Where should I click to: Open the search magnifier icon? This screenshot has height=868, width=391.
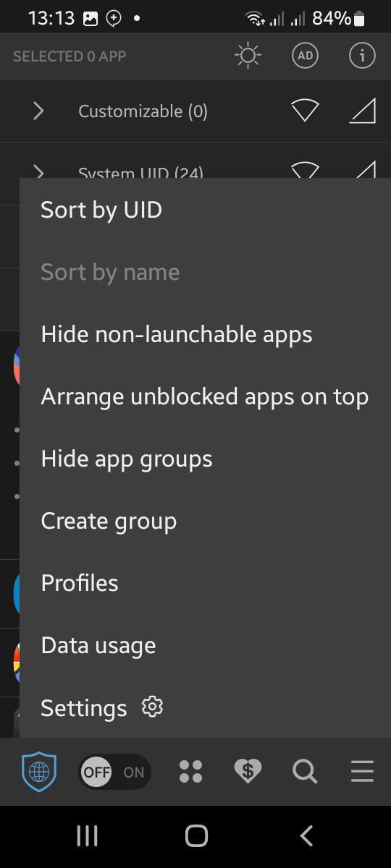305,772
